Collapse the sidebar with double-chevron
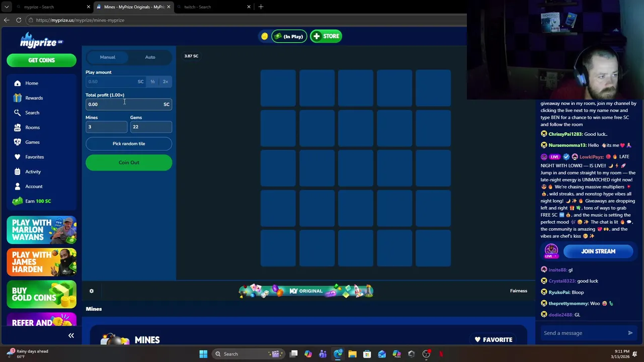The width and height of the screenshot is (644, 362). coord(71,335)
